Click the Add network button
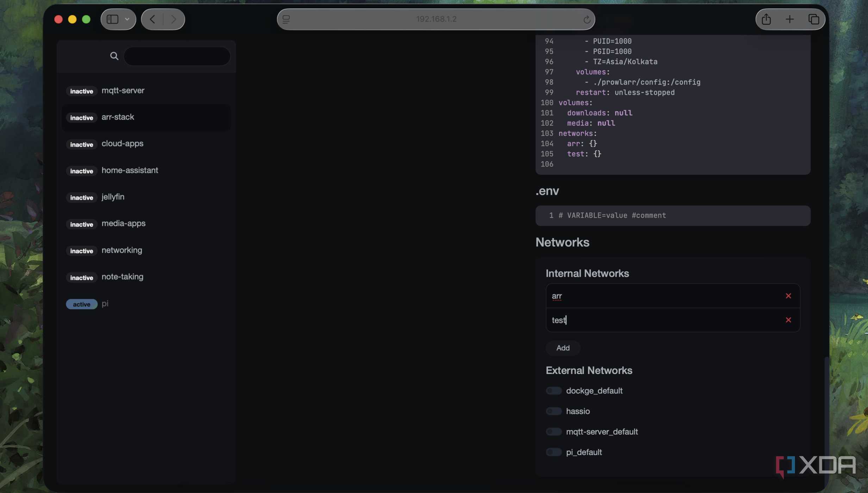868x493 pixels. click(563, 348)
